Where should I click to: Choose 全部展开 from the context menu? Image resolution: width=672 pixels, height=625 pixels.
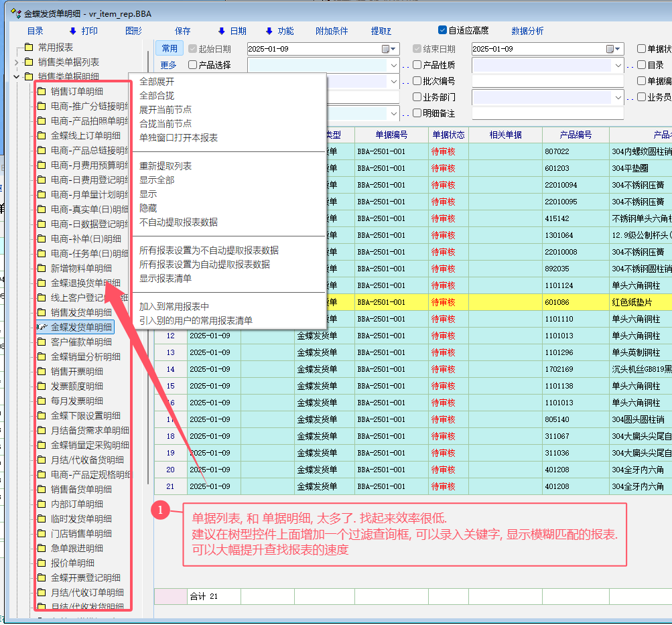(x=157, y=82)
